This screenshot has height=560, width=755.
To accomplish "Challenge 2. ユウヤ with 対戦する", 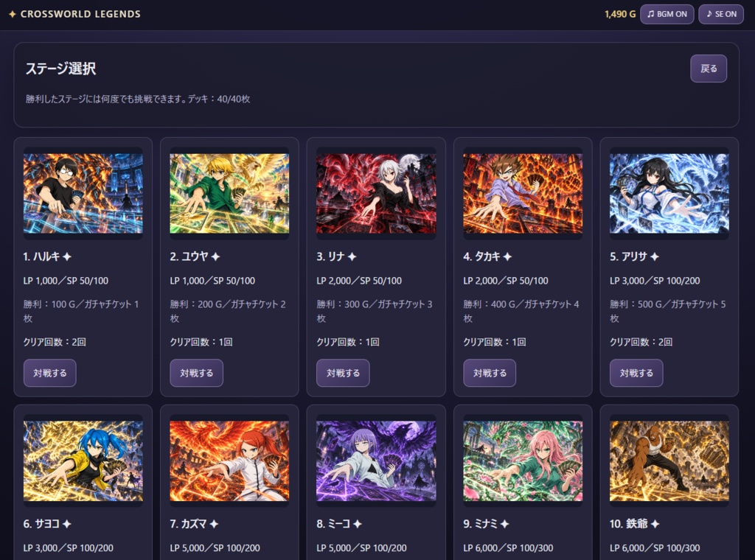I will (x=196, y=373).
